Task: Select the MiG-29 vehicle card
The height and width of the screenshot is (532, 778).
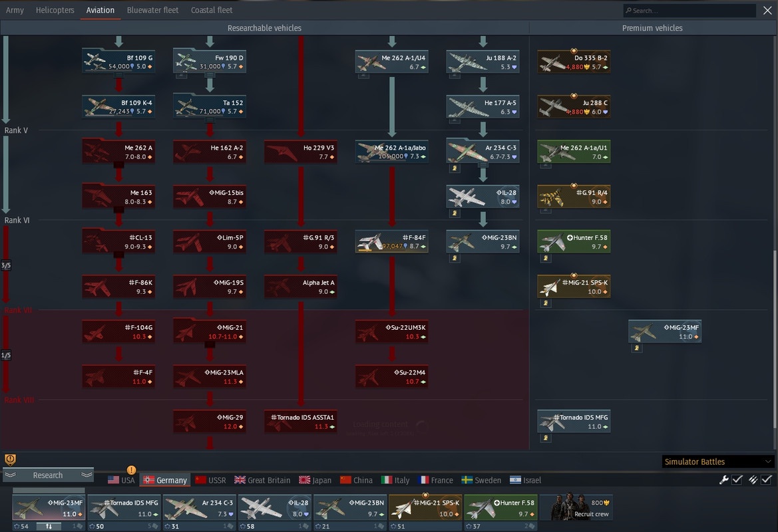Action: [x=210, y=422]
